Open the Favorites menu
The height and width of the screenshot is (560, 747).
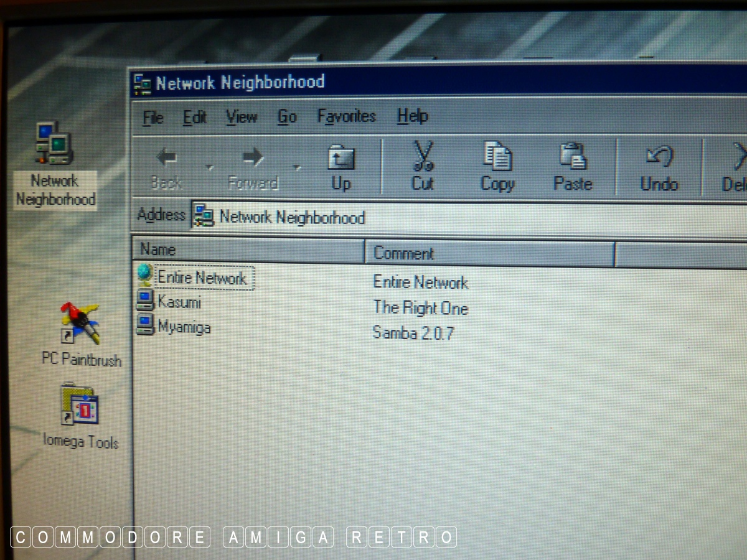pyautogui.click(x=346, y=116)
